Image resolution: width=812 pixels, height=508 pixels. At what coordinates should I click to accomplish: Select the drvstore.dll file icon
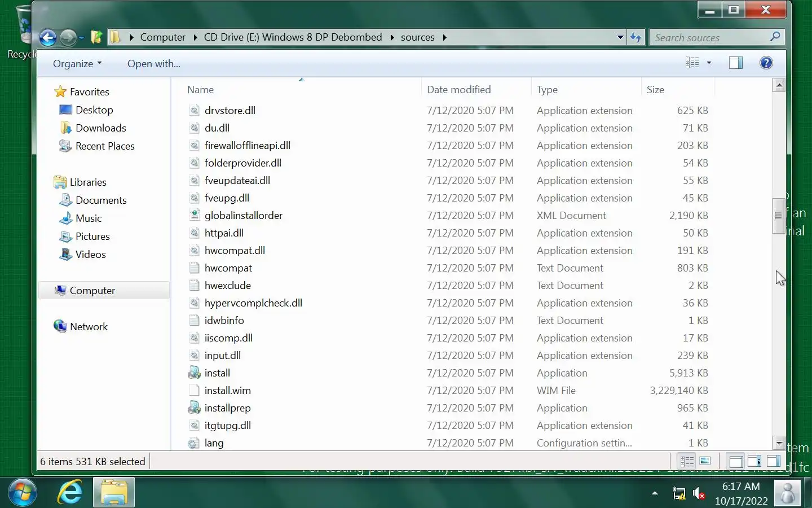[x=194, y=110]
